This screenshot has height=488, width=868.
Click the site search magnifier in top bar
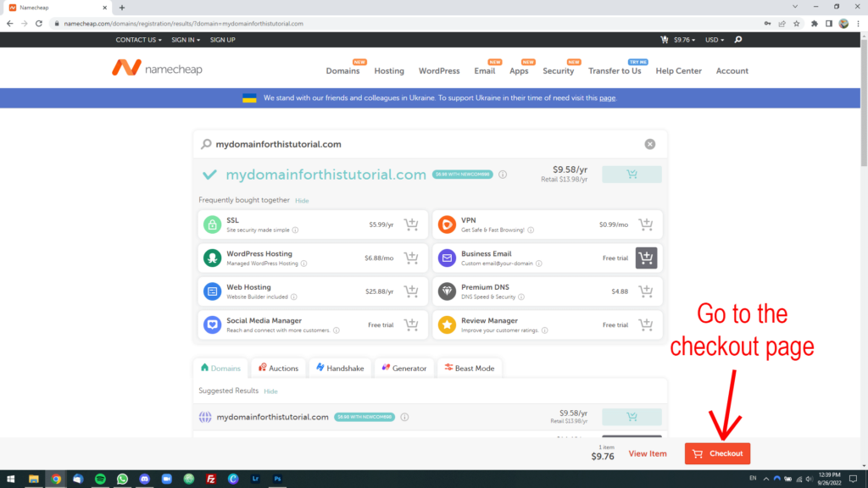738,40
